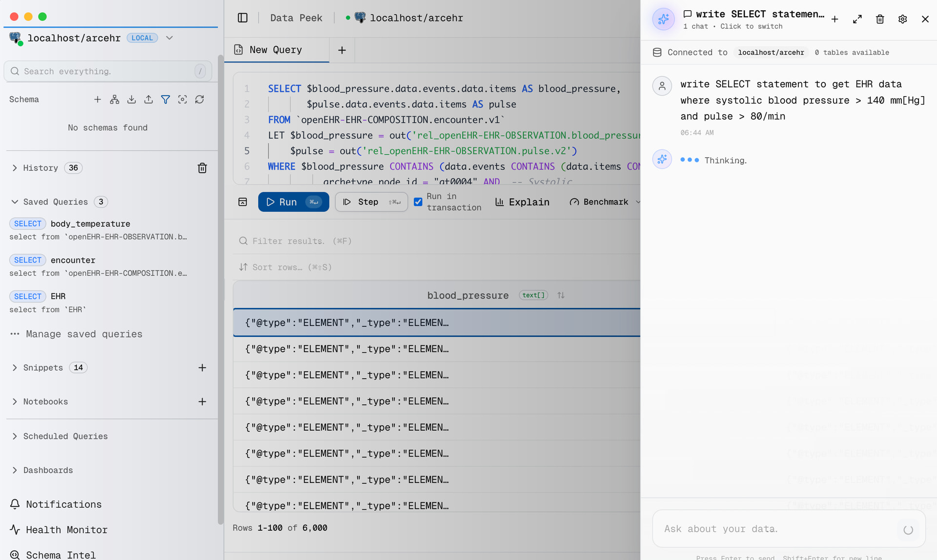Screen dimensions: 937x560
Task: Open Notifications bell item
Action: [x=56, y=504]
